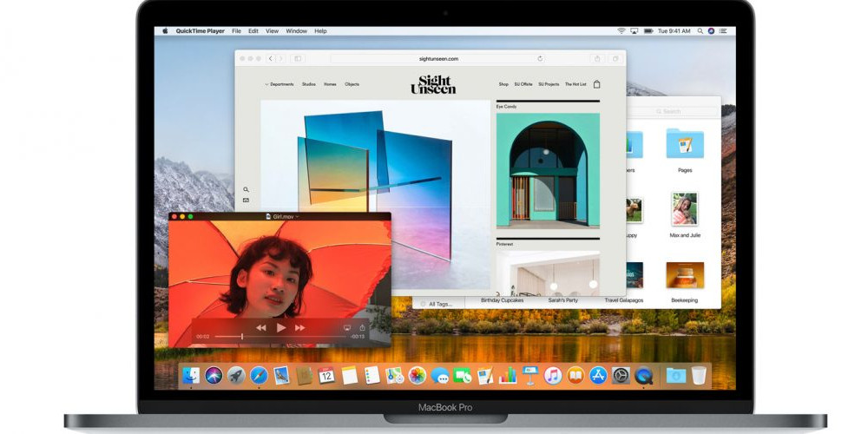The height and width of the screenshot is (434, 868).
Task: Expand the Girl.mov title dropdown
Action: 297,216
